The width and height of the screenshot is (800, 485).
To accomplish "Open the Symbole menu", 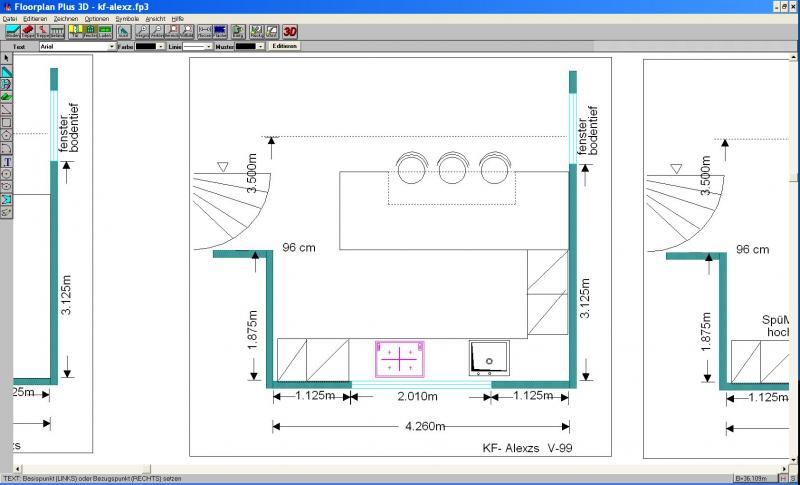I will [x=127, y=19].
